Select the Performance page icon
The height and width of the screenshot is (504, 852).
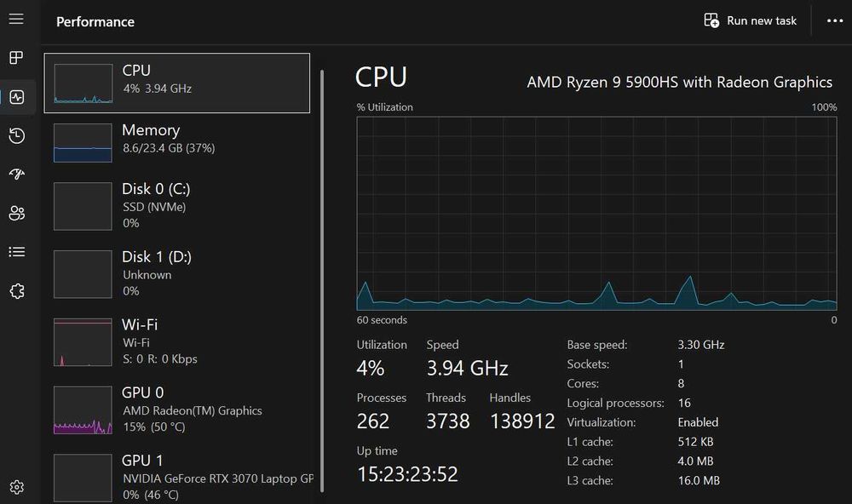click(16, 97)
